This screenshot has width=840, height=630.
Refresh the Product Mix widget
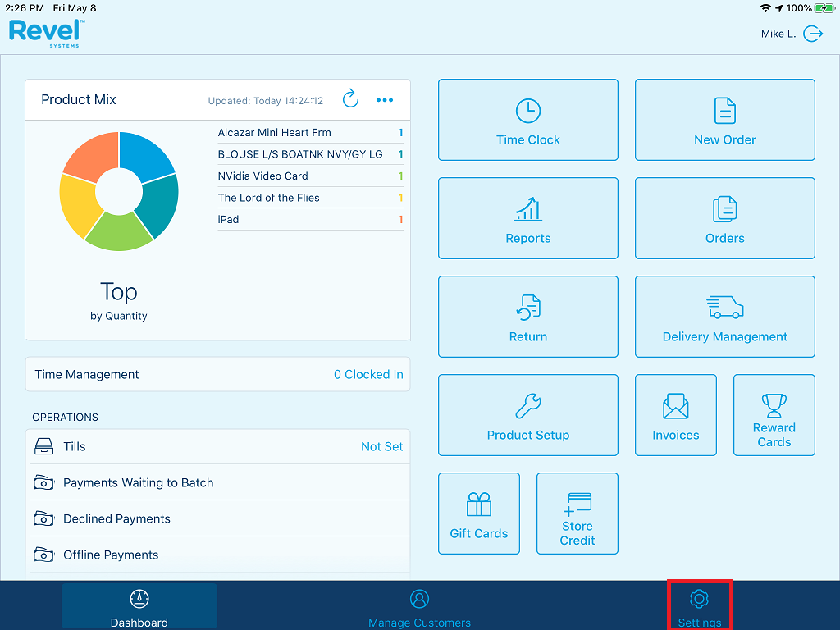pyautogui.click(x=350, y=100)
